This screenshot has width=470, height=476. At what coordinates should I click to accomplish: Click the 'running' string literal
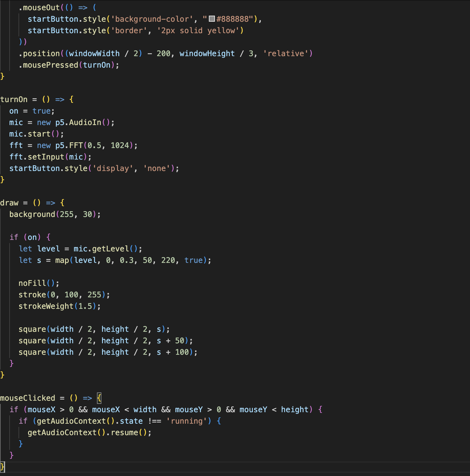[x=187, y=421]
